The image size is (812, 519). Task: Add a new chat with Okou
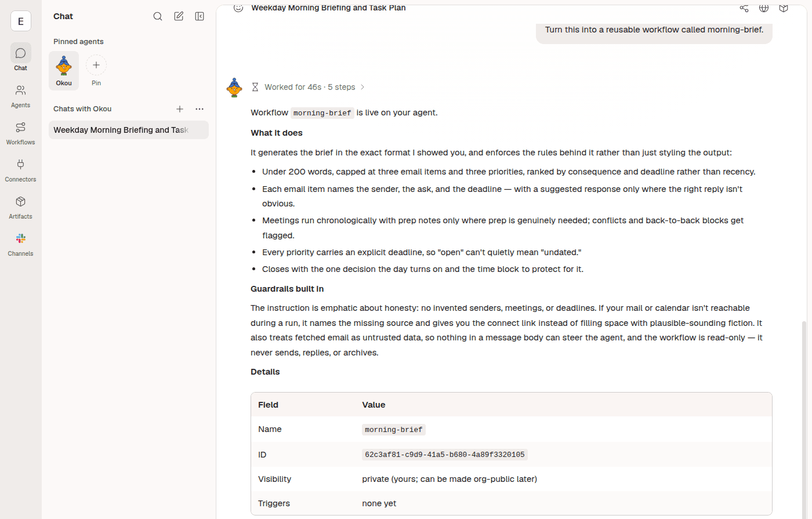180,109
